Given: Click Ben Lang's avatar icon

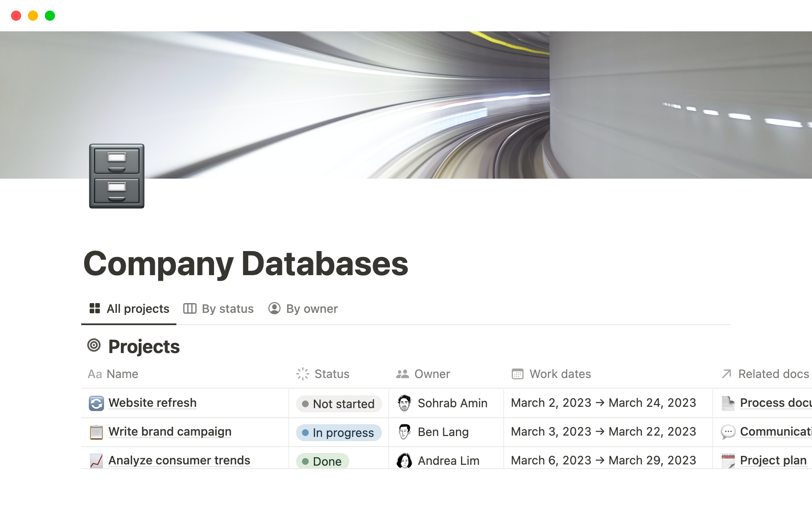Looking at the screenshot, I should 404,432.
